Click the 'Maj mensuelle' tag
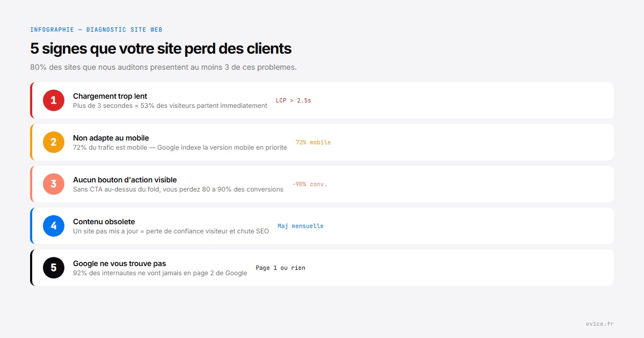Screen dimensions: 644x338 (x=301, y=226)
